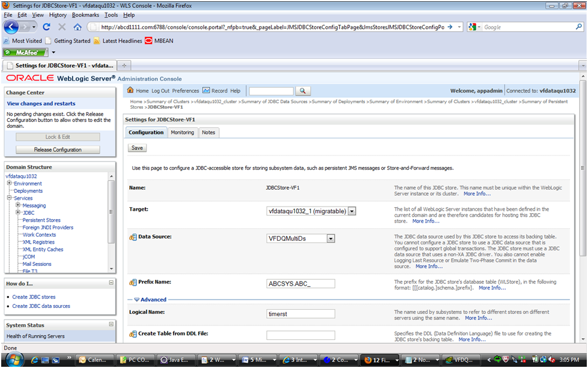Open the Preferences link
This screenshot has width=588, height=368.
186,91
